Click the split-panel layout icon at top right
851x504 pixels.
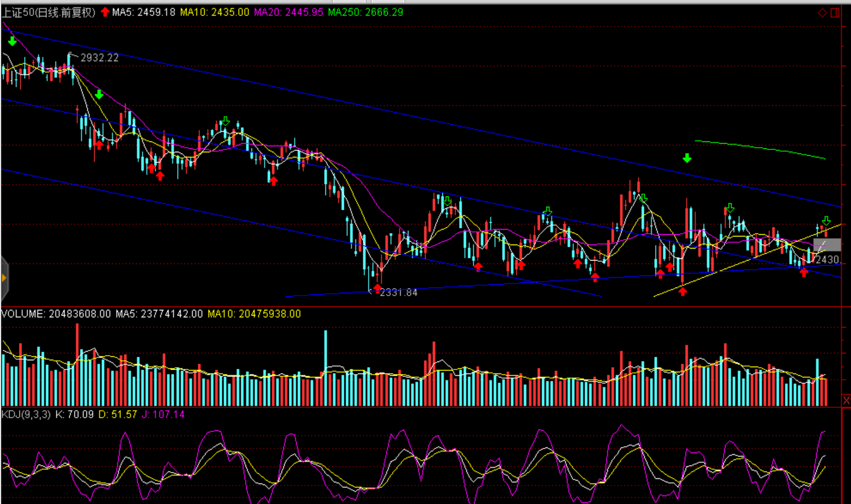[x=835, y=13]
